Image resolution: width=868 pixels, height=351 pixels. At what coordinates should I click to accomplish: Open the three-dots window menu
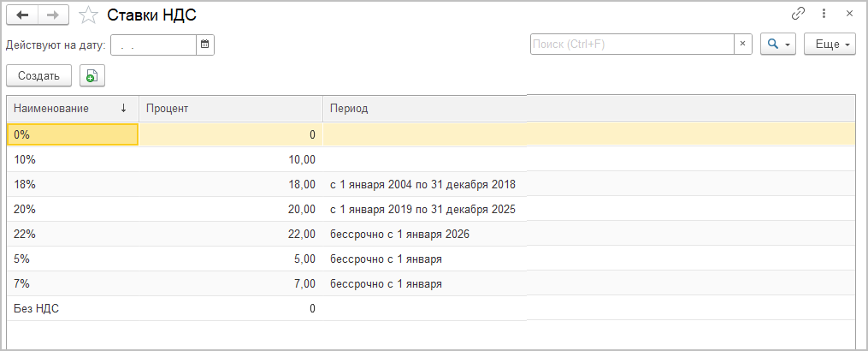tap(824, 14)
